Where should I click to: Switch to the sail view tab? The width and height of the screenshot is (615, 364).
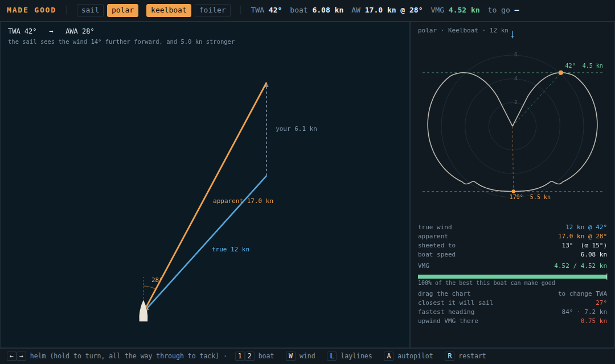(x=90, y=10)
